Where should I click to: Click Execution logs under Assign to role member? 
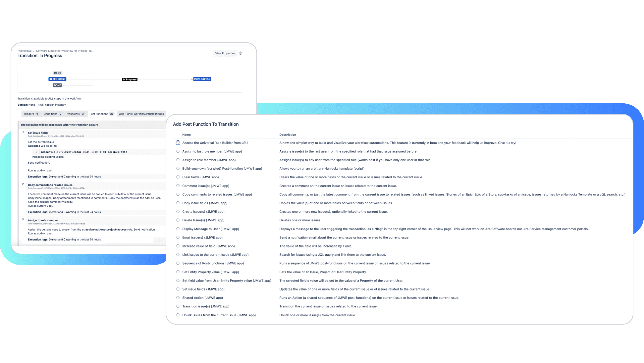click(64, 239)
